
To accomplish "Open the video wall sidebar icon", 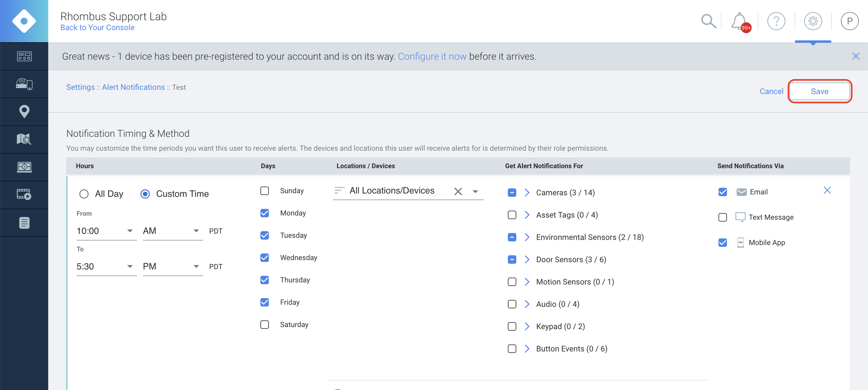I will pos(24,167).
